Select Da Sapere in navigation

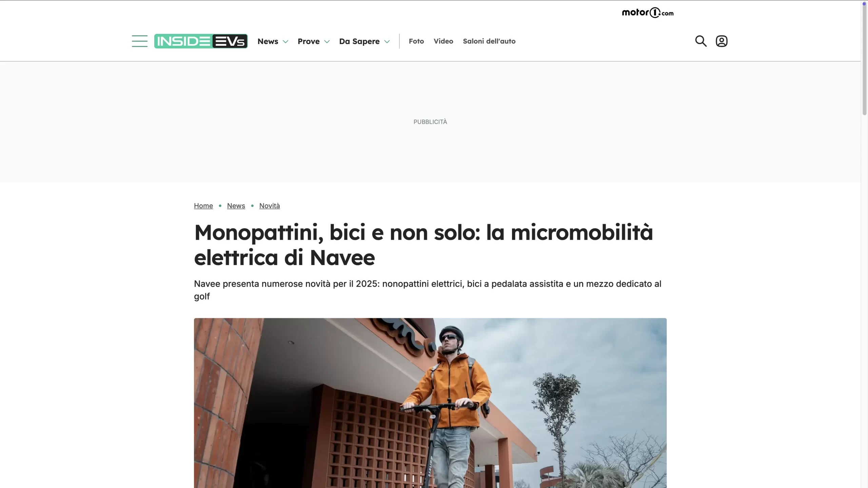[x=359, y=41]
